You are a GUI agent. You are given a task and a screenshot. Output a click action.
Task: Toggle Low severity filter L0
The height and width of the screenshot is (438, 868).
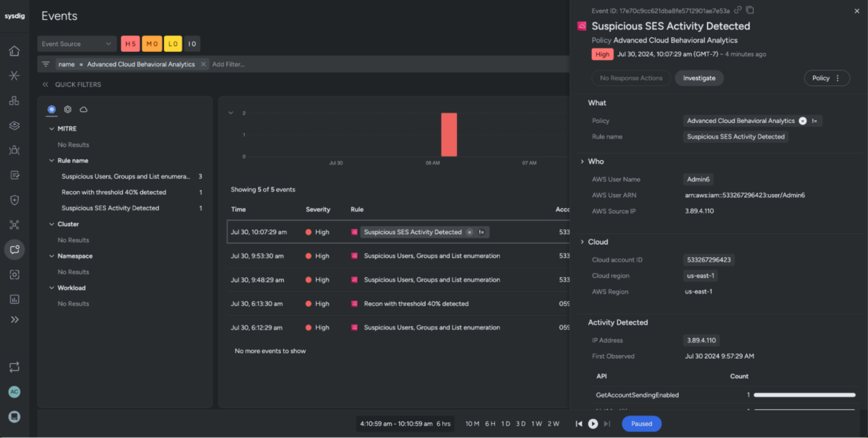pyautogui.click(x=173, y=44)
